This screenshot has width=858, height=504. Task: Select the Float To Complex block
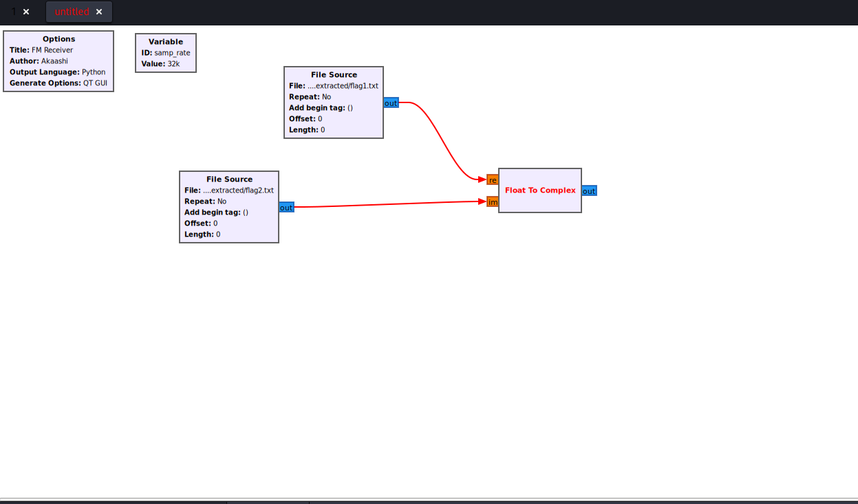click(540, 190)
